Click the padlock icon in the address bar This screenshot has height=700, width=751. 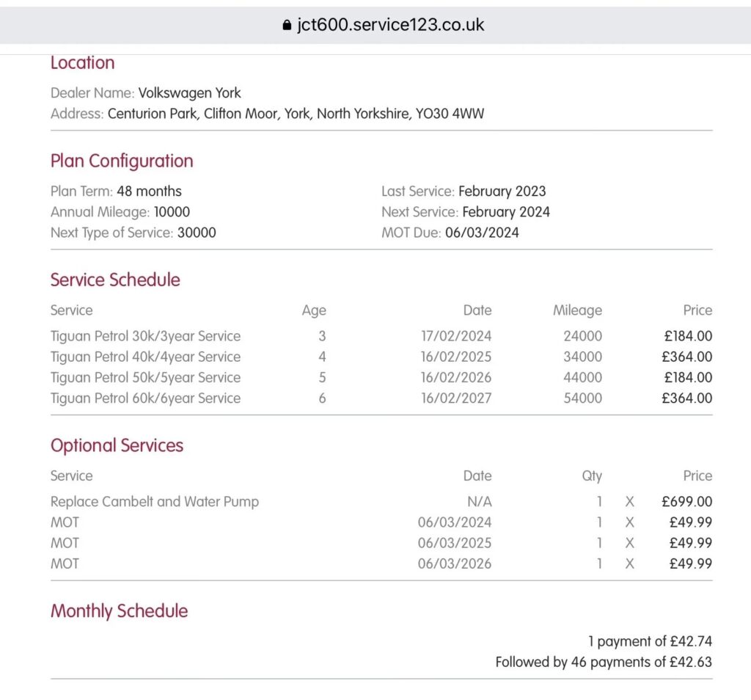pos(286,26)
